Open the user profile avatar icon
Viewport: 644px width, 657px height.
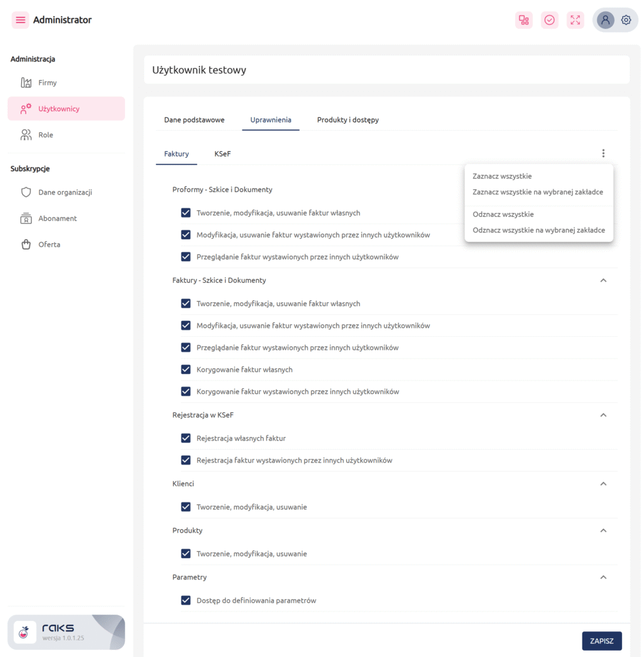606,20
